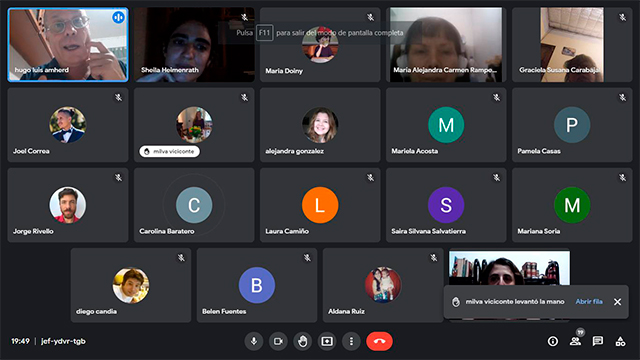Hang up with the red call button
This screenshot has height=360, width=640.
click(x=380, y=341)
